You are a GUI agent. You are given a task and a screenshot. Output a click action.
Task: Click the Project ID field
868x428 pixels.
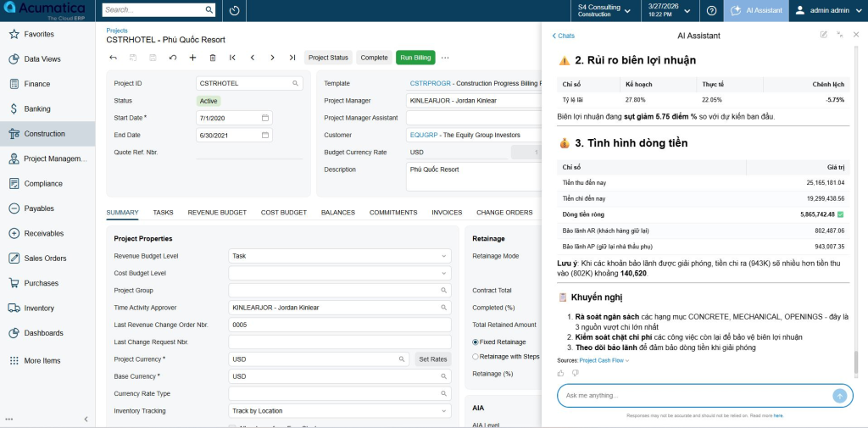(249, 84)
